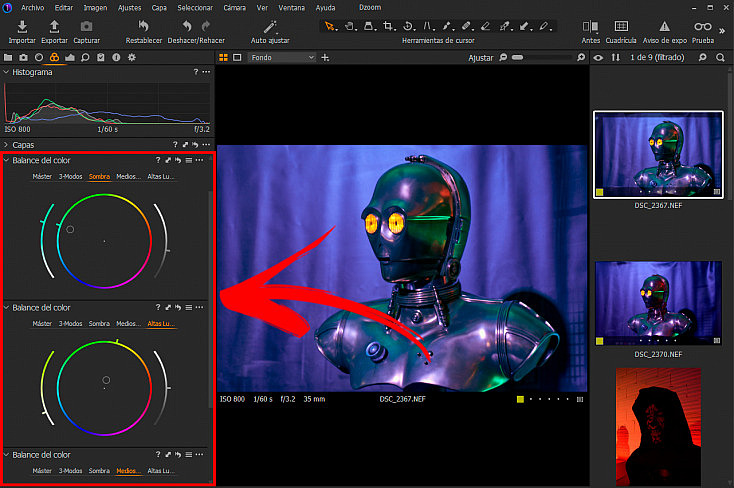
Task: Click Capas panel reset arrow
Action: [195, 145]
